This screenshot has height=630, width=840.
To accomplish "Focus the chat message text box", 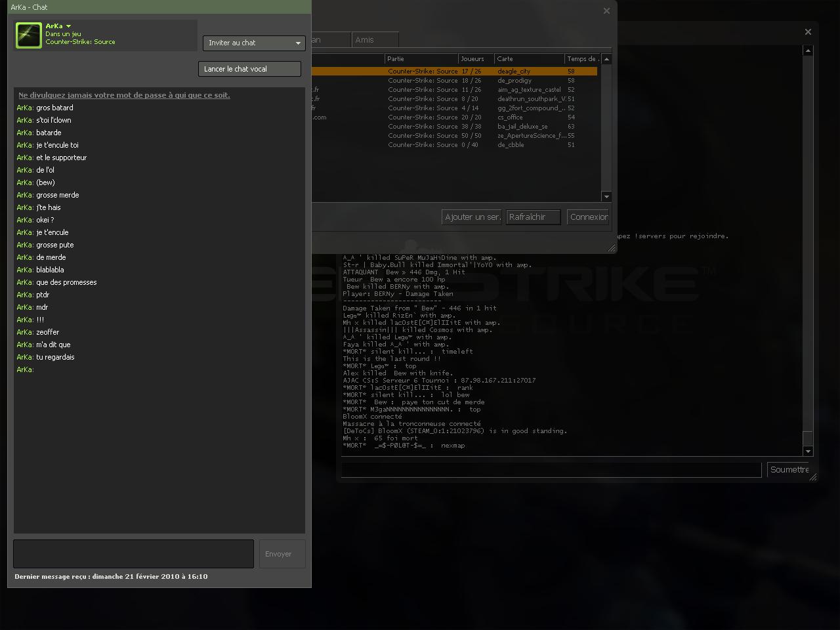I will pos(133,554).
